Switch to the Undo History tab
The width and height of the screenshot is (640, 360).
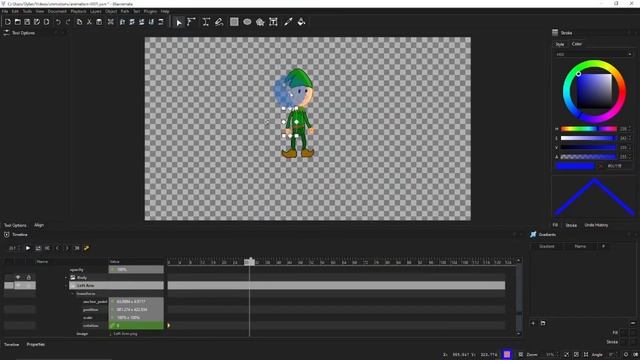point(596,225)
